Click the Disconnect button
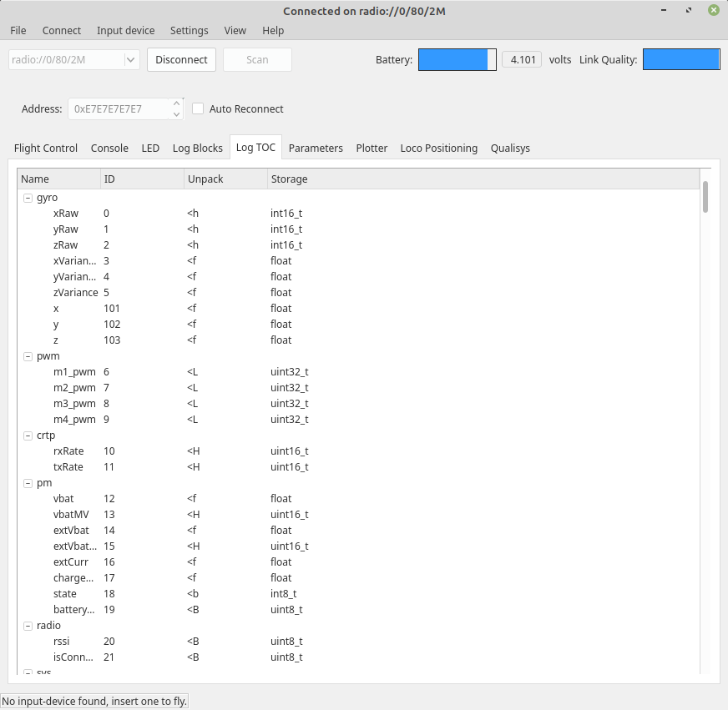The height and width of the screenshot is (710, 728). tap(181, 60)
